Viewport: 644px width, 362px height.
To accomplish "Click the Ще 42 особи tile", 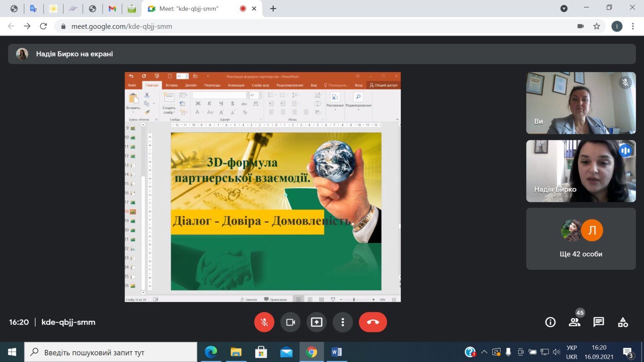I will point(581,239).
